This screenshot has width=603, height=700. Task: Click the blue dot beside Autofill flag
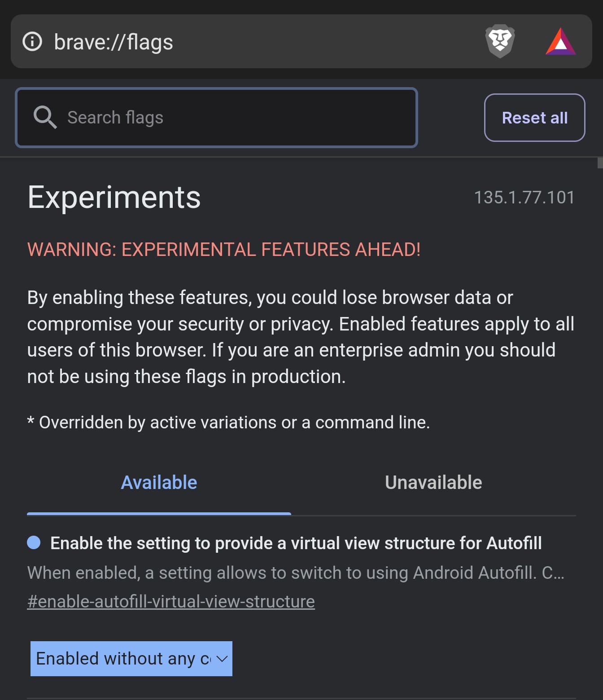click(34, 542)
